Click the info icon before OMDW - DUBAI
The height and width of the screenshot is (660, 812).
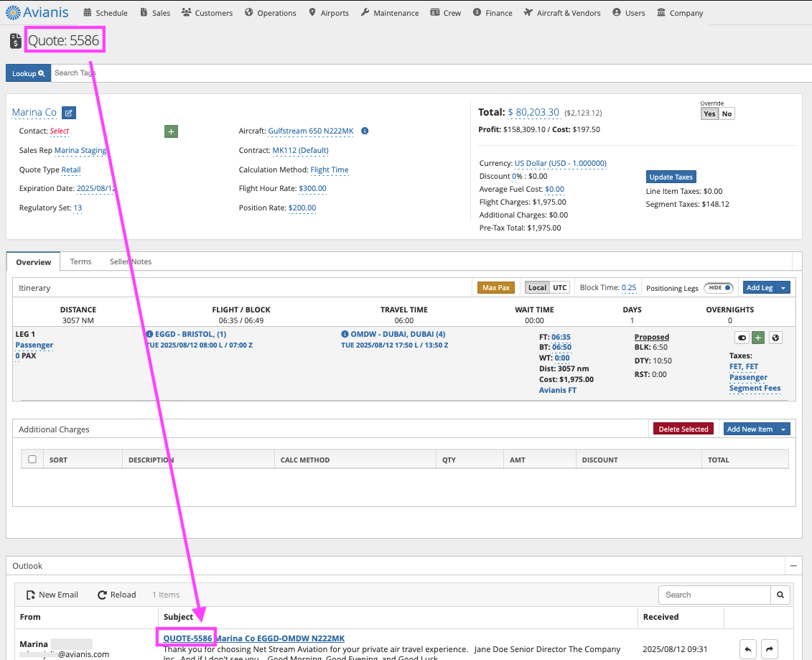[x=345, y=334]
